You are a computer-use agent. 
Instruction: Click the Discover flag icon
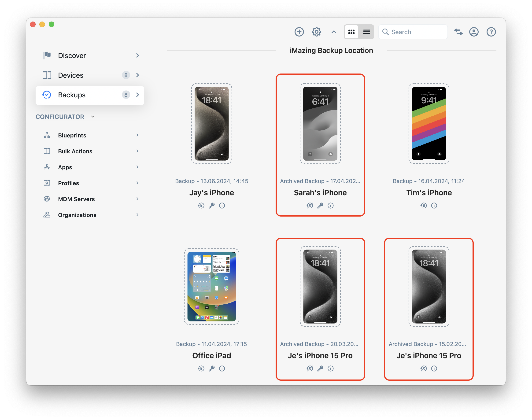pyautogui.click(x=47, y=55)
